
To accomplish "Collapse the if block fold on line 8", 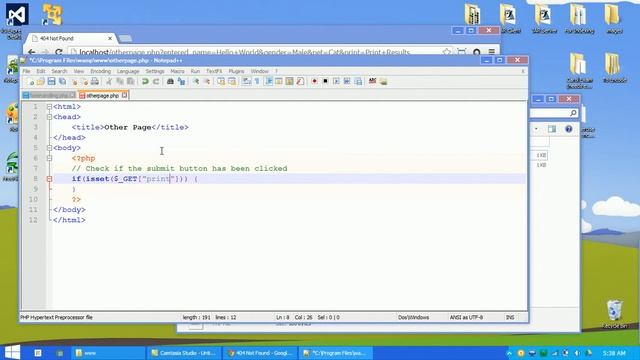I will [49, 179].
